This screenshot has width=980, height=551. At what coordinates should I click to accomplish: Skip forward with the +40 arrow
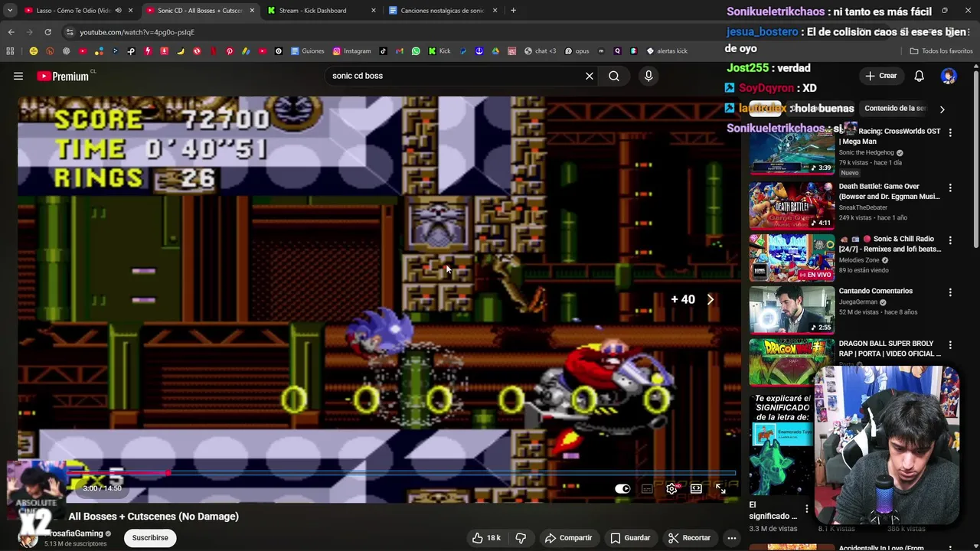point(710,300)
